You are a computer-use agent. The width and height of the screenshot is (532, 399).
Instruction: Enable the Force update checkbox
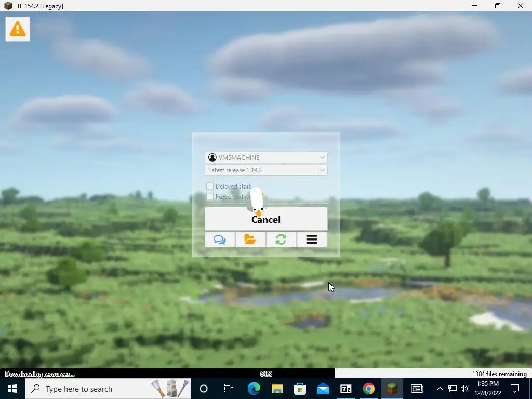(210, 196)
